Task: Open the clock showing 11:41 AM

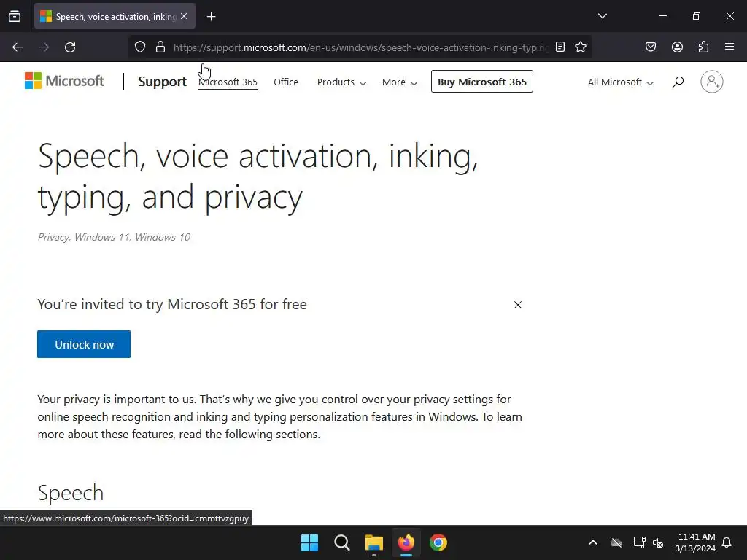Action: pyautogui.click(x=695, y=542)
